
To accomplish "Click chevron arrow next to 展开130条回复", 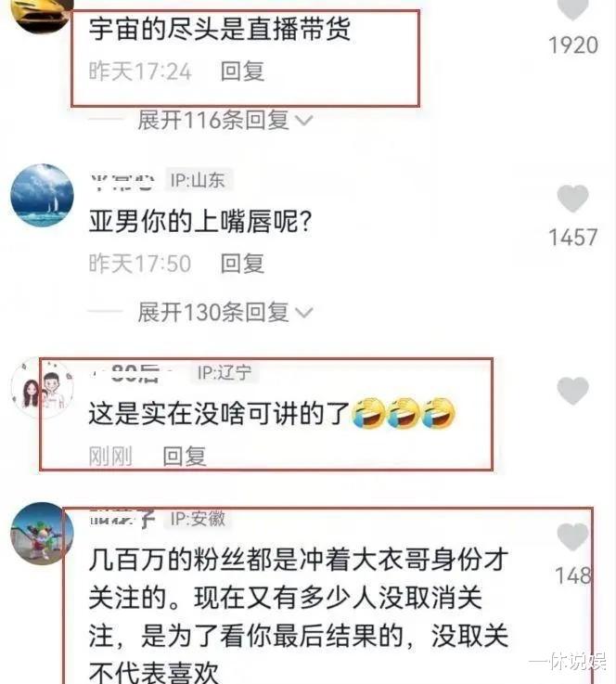I will click(304, 313).
